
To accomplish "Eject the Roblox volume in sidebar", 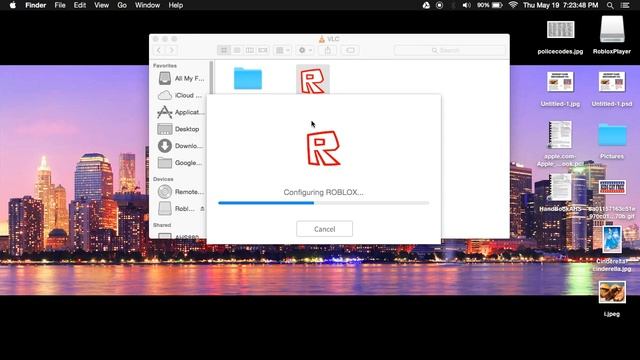I will 202,209.
